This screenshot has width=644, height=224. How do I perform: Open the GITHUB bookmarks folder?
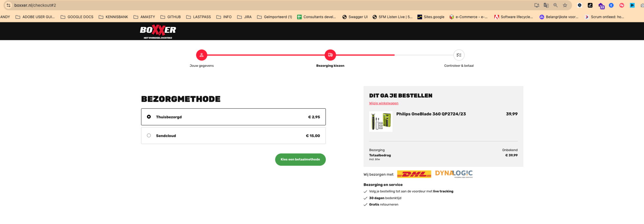pos(171,17)
